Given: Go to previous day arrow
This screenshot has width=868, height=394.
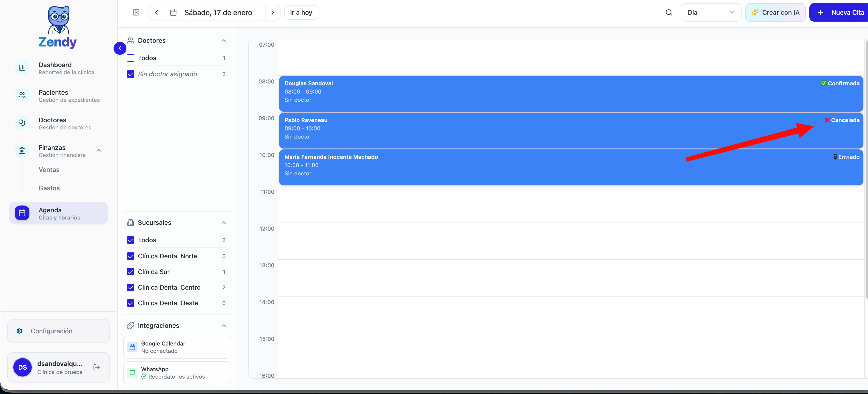Looking at the screenshot, I should pos(156,12).
